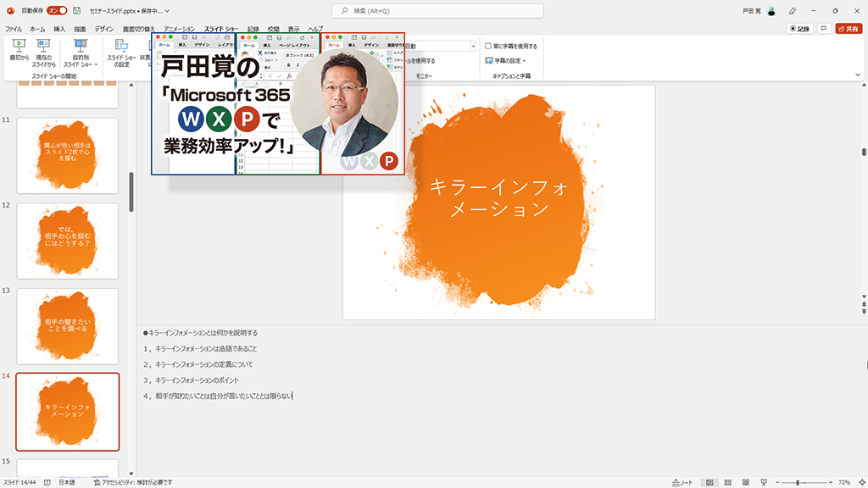Open the ノート button in status bar
The width and height of the screenshot is (868, 488).
coord(682,482)
